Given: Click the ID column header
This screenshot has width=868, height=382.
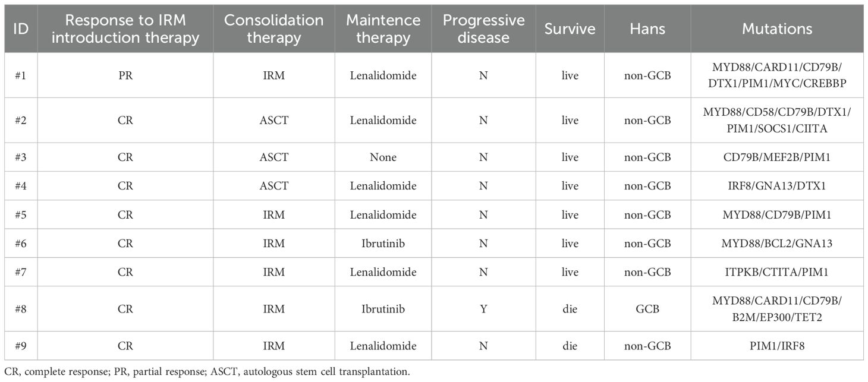Looking at the screenshot, I should pos(21,29).
